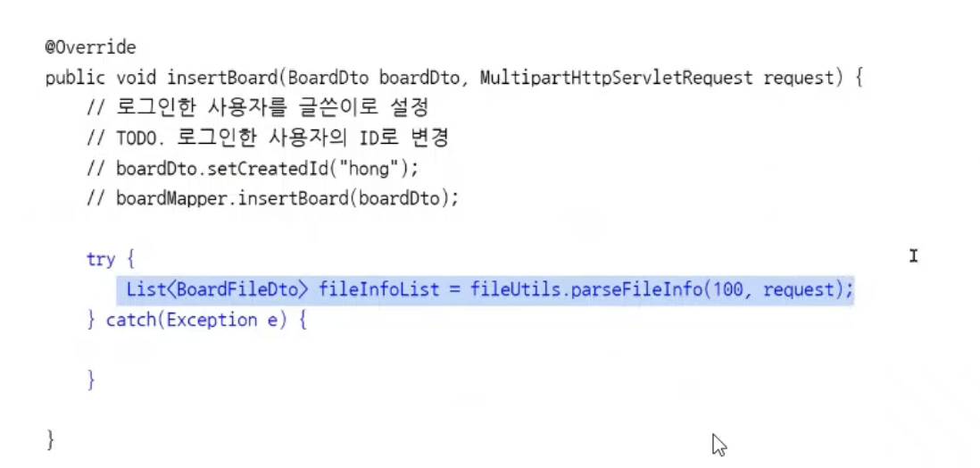The image size is (980, 468).
Task: Click the catch keyword
Action: point(127,321)
